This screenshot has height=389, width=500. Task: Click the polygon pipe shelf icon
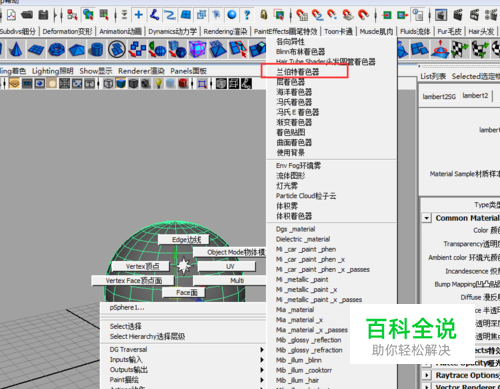coord(97,50)
